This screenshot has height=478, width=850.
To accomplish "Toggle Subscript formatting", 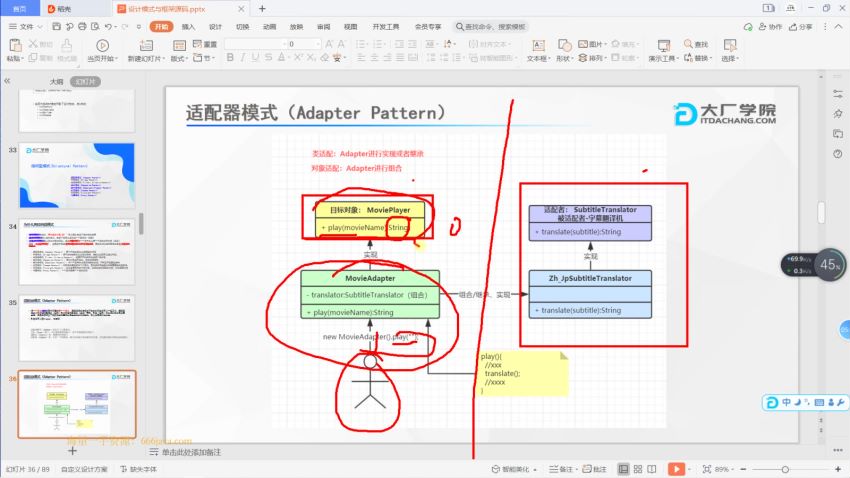I will (311, 57).
